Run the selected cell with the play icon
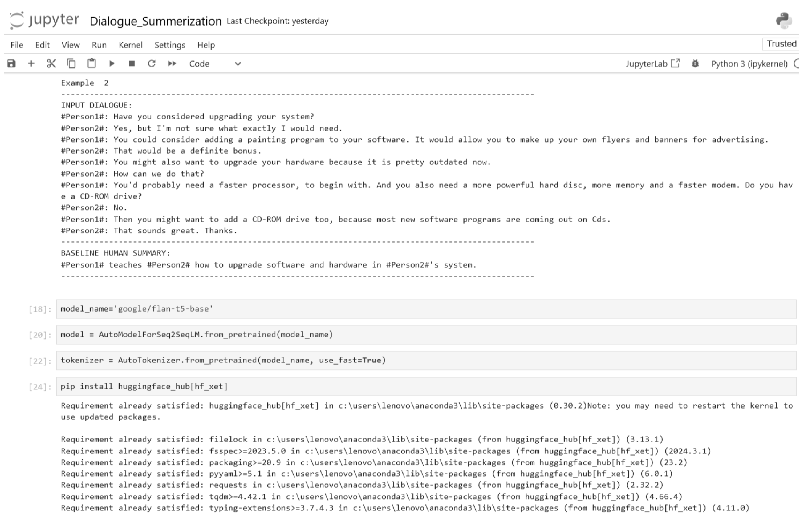The image size is (812, 524). point(112,63)
